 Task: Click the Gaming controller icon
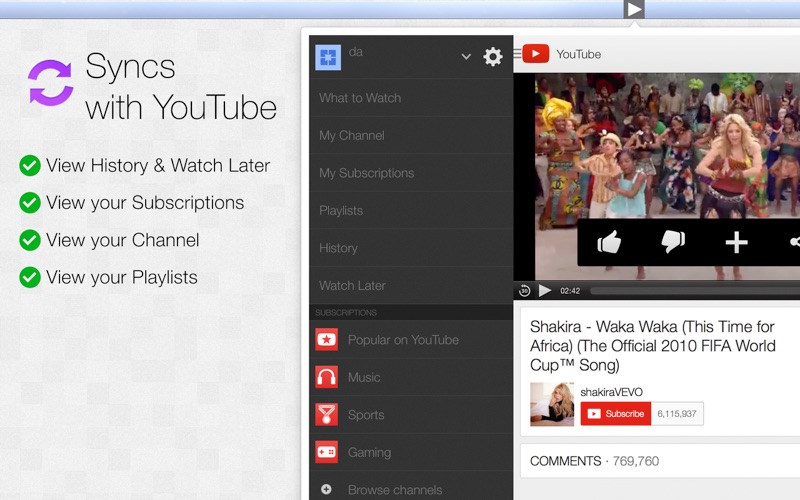[327, 452]
